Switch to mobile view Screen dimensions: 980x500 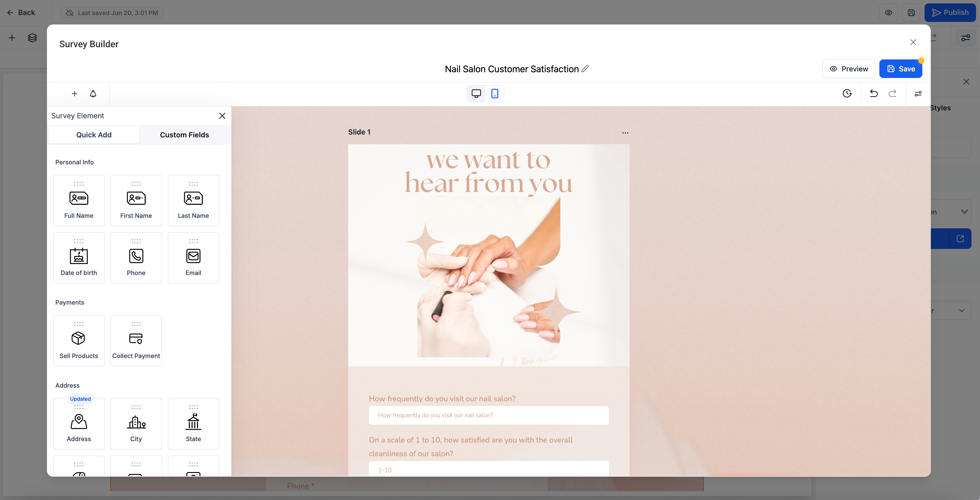pyautogui.click(x=495, y=93)
